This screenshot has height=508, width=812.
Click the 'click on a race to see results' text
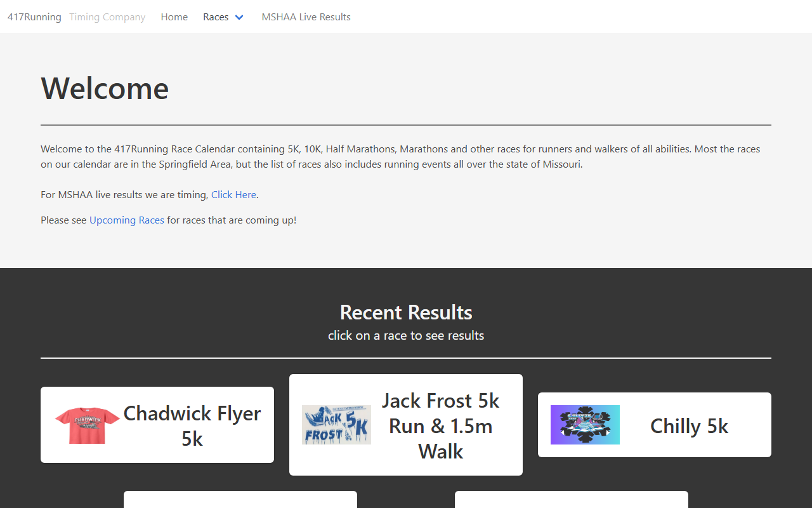click(406, 335)
